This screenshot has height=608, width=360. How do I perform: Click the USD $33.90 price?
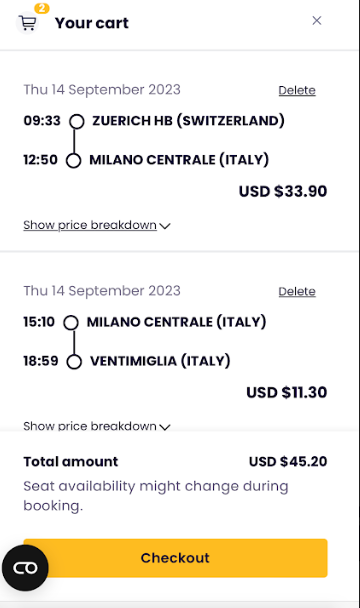pos(283,192)
